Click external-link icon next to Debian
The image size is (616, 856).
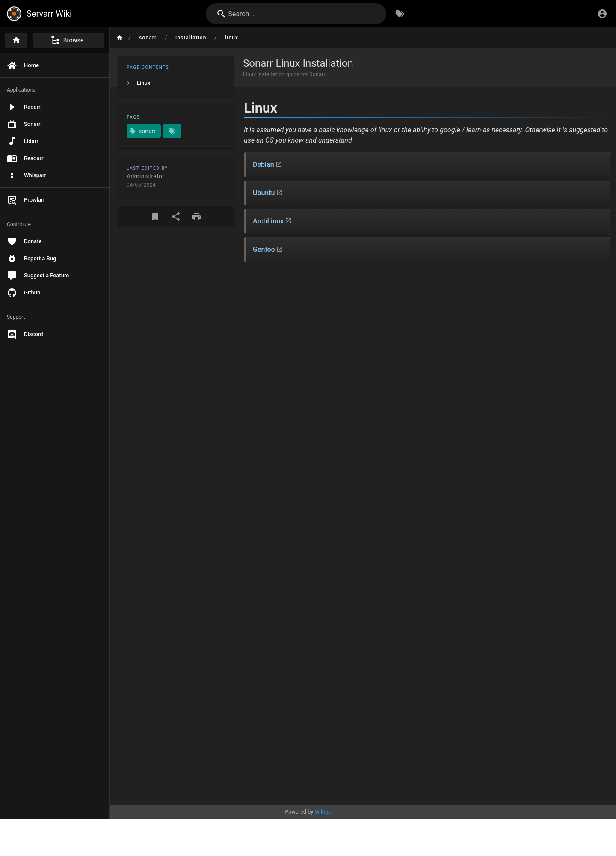[279, 164]
